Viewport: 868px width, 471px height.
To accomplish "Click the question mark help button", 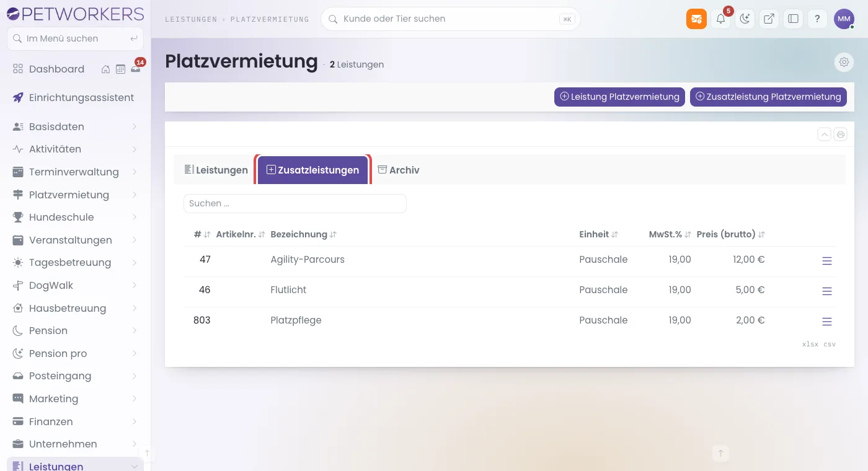I will pyautogui.click(x=817, y=19).
